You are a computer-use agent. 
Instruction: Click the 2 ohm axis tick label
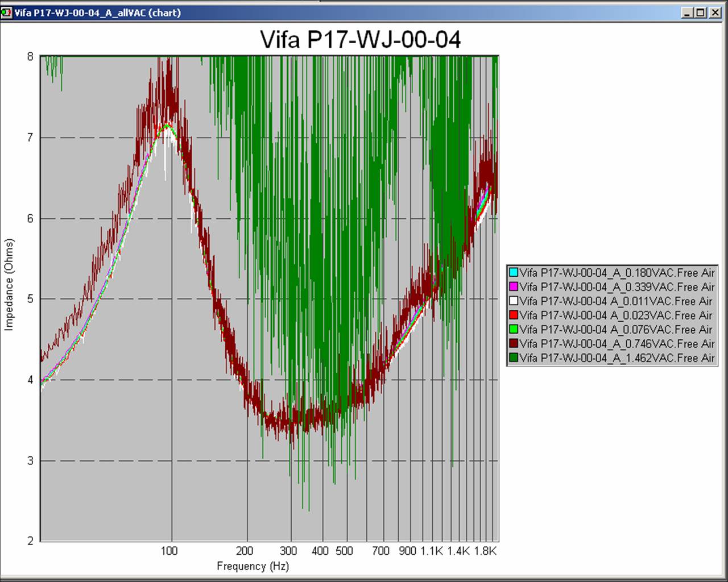coord(30,541)
